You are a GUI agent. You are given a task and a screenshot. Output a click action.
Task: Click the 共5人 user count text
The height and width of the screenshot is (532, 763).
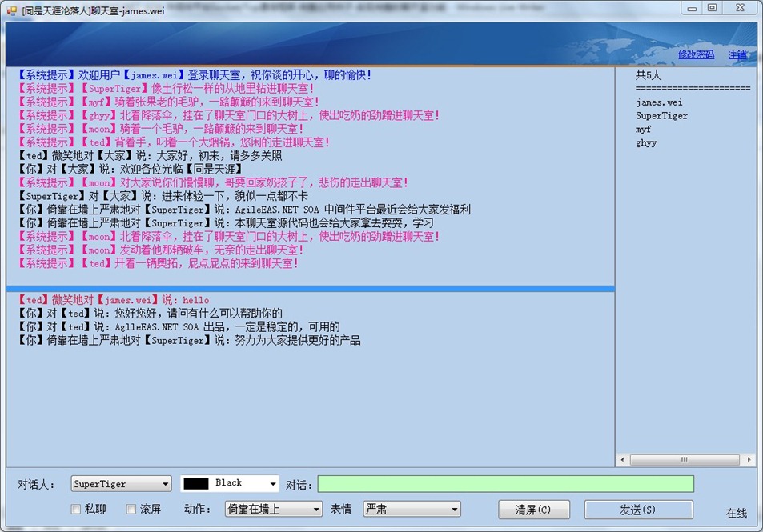(x=649, y=75)
